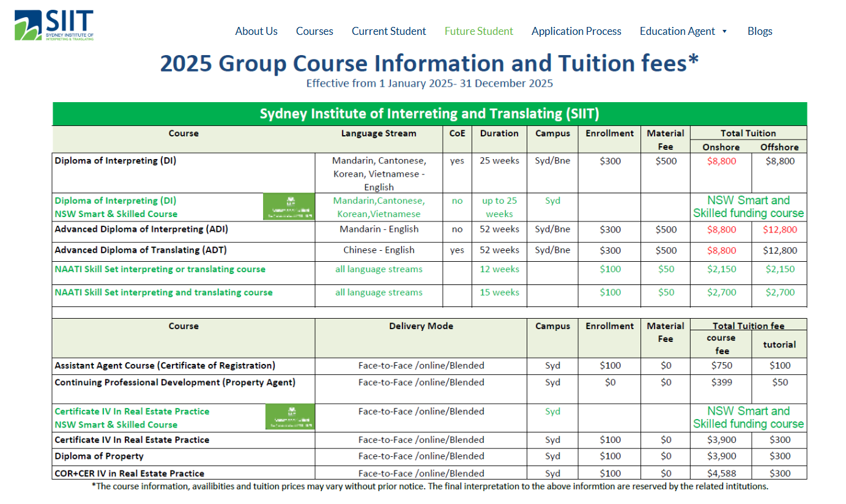This screenshot has height=504, width=846.
Task: Click the '$2,150' onshore tuition value
Action: point(721,269)
